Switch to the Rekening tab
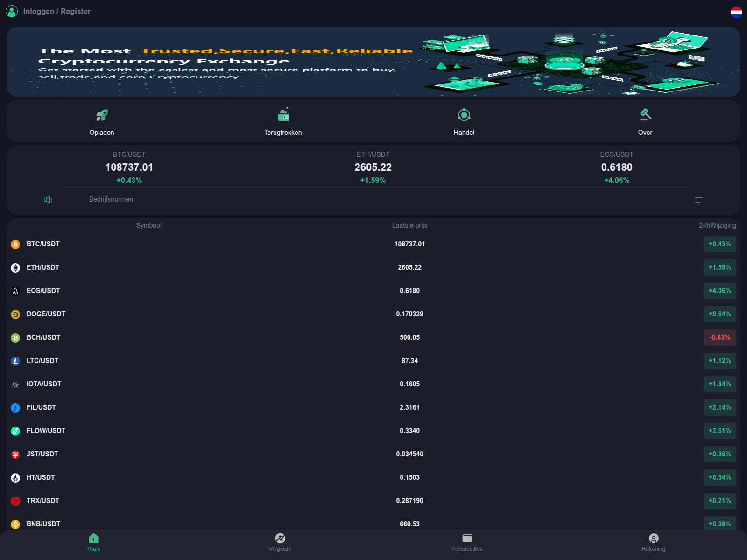The image size is (747, 560). point(654,542)
